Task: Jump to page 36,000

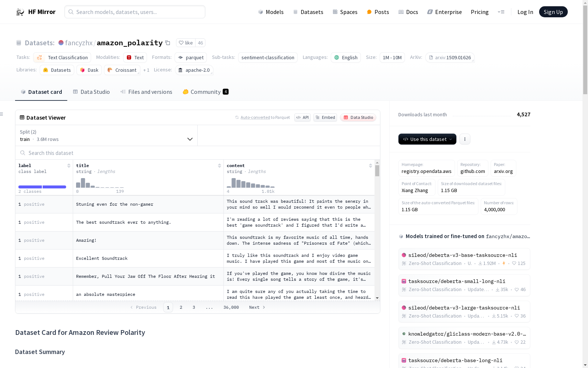Action: pyautogui.click(x=231, y=307)
